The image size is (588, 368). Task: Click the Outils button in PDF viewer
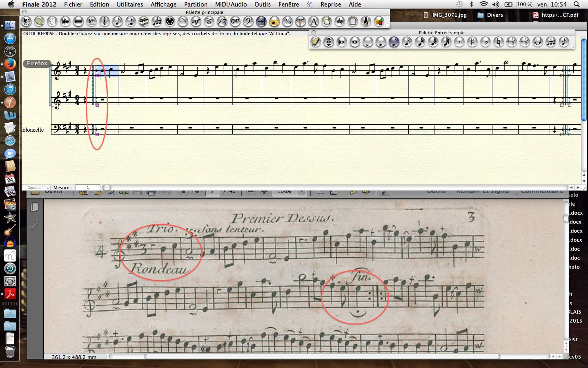tap(436, 191)
